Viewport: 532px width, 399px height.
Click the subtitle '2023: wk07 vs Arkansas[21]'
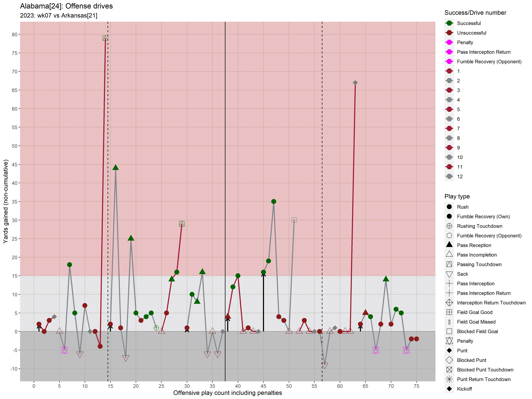point(59,15)
